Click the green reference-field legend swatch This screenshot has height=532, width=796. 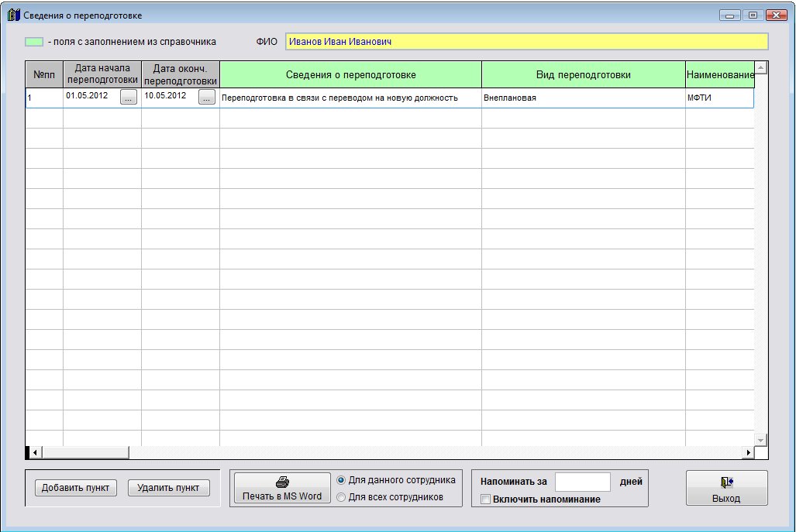34,42
